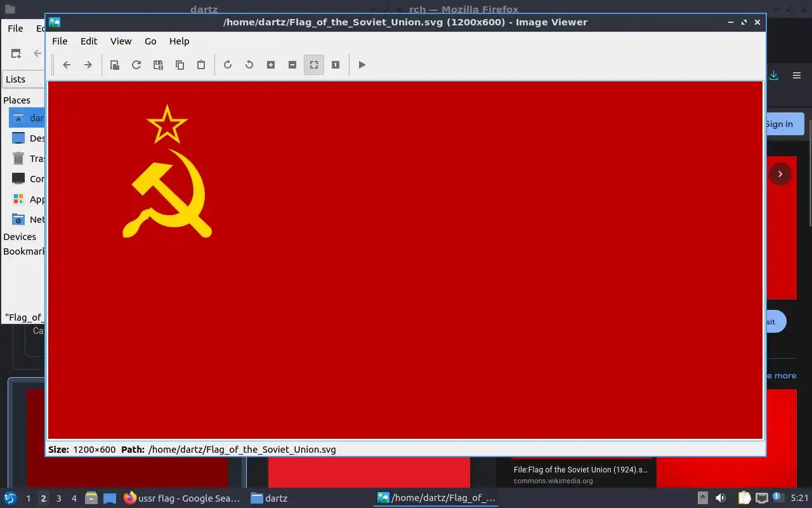
Task: Switch to workspace 4
Action: pyautogui.click(x=74, y=498)
